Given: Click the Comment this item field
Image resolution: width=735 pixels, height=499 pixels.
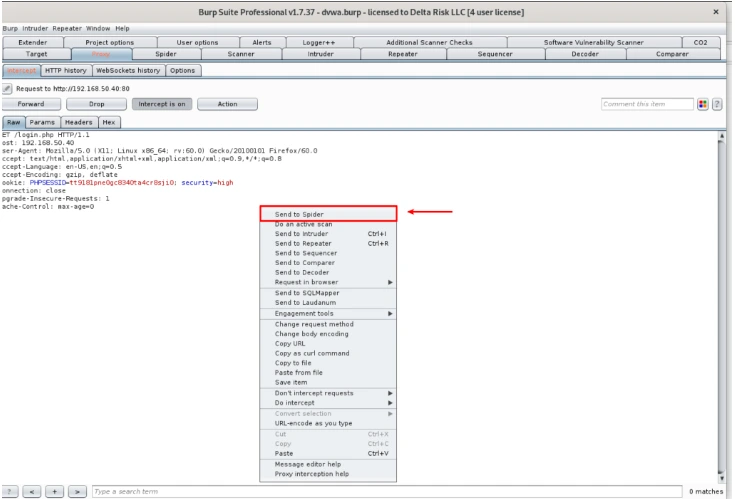Looking at the screenshot, I should [647, 104].
